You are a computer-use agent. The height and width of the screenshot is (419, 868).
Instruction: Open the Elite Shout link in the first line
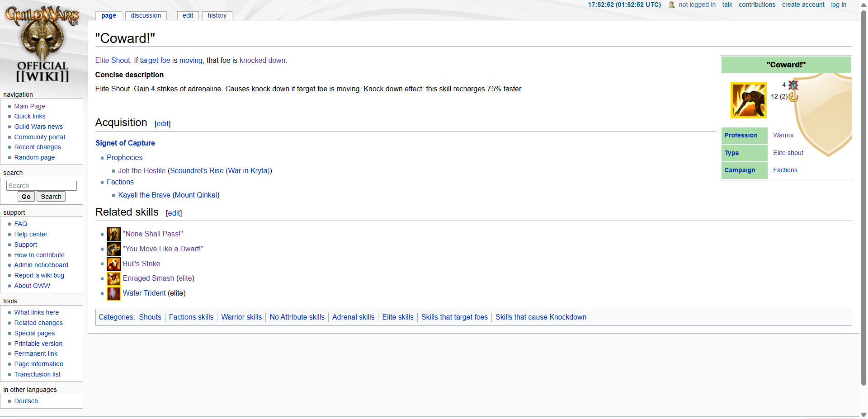tap(113, 60)
